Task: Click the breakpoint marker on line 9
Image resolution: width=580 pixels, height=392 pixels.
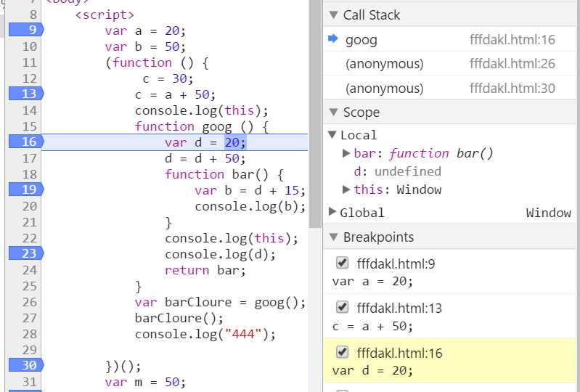Action: tap(25, 30)
